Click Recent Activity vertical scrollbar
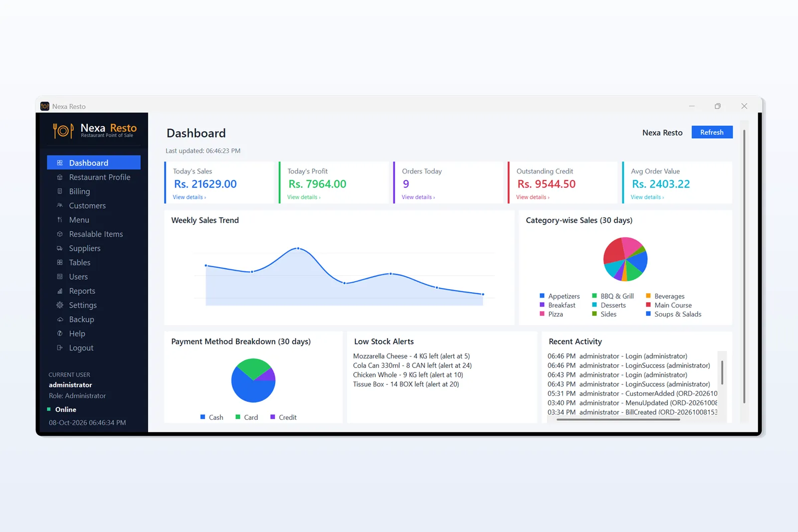This screenshot has width=798, height=532. [722, 372]
